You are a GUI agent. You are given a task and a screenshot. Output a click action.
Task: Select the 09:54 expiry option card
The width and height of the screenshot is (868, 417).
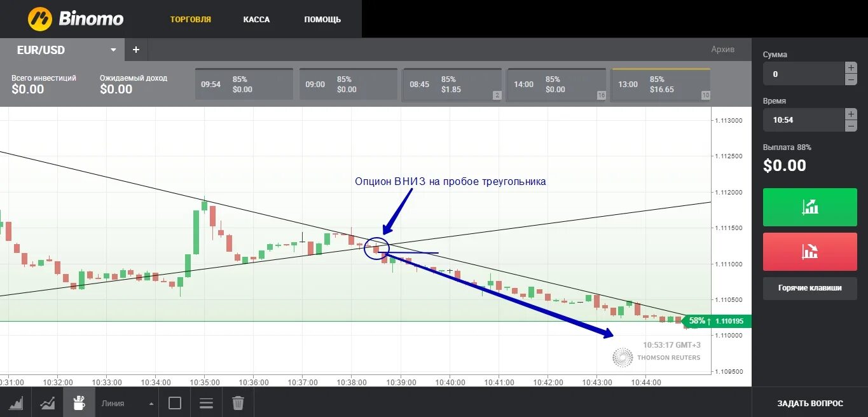(244, 84)
